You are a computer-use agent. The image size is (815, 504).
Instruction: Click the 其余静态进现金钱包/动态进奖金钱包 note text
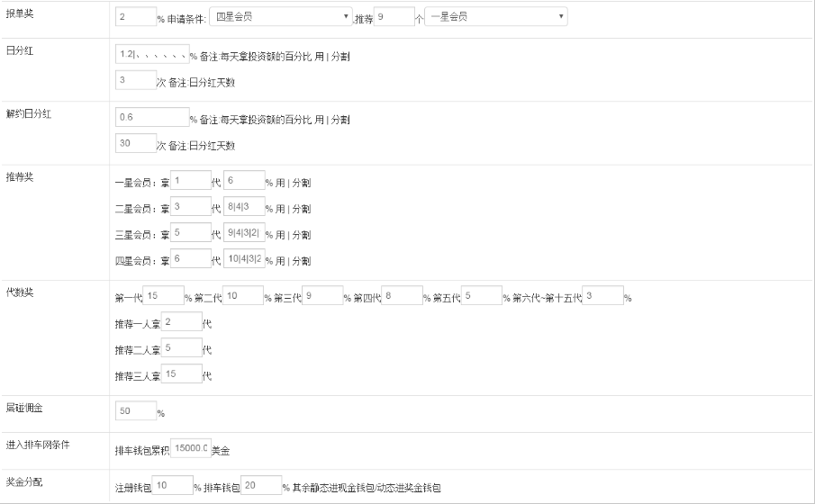click(367, 488)
